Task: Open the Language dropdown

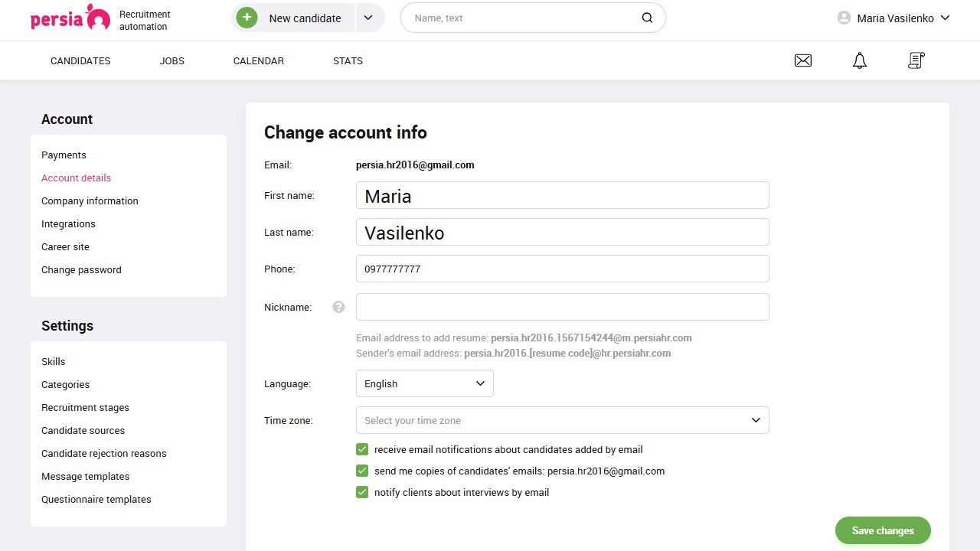Action: 424,383
